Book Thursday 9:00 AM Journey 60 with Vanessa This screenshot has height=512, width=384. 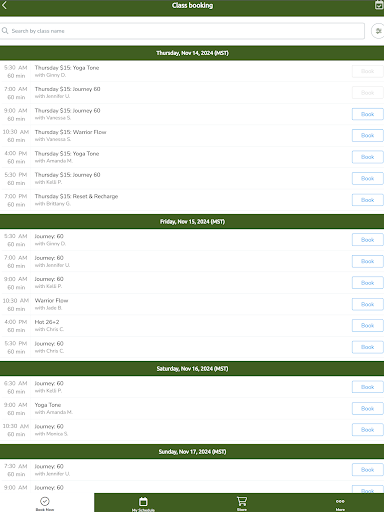pos(367,114)
